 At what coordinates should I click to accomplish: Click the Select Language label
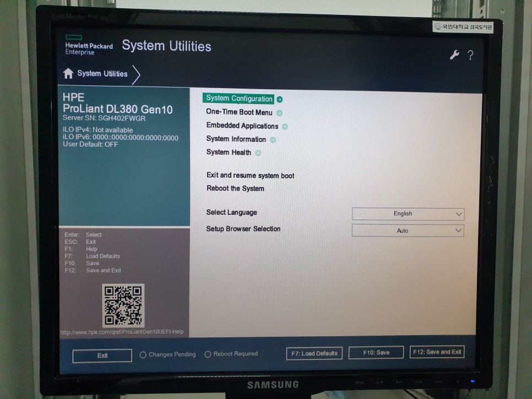pyautogui.click(x=231, y=212)
